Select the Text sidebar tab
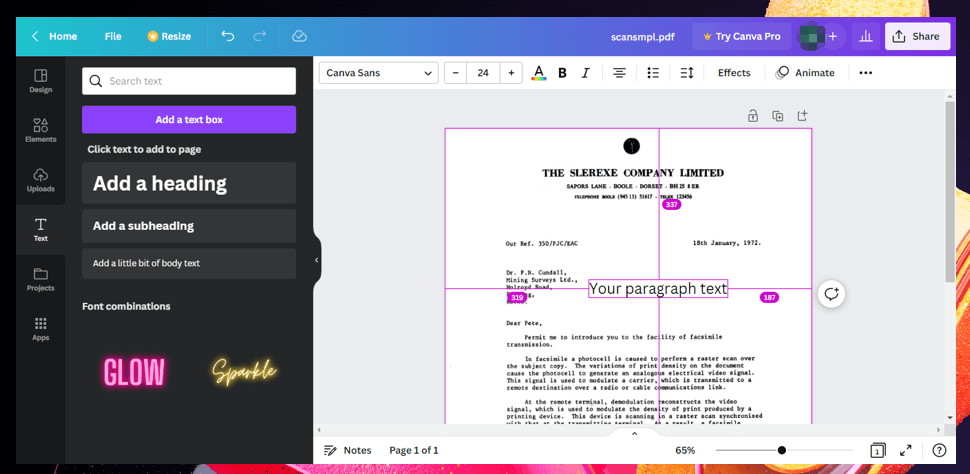This screenshot has height=474, width=970. (41, 230)
